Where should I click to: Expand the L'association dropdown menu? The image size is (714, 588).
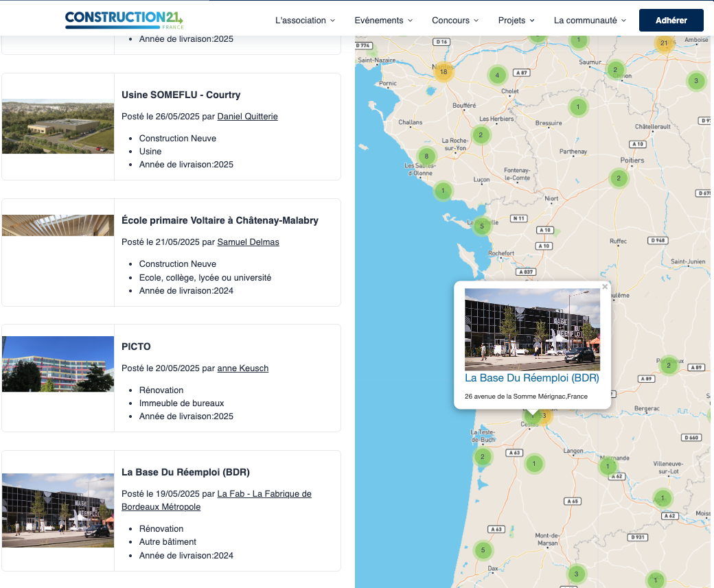pyautogui.click(x=305, y=21)
